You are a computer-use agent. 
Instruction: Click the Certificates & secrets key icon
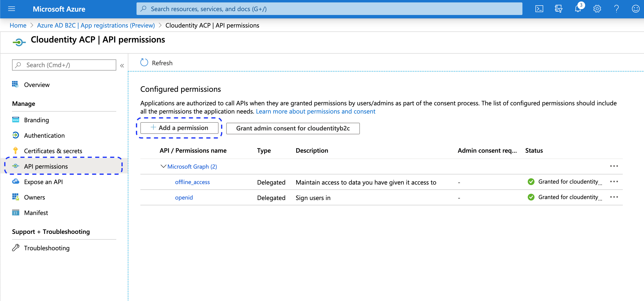(x=15, y=150)
